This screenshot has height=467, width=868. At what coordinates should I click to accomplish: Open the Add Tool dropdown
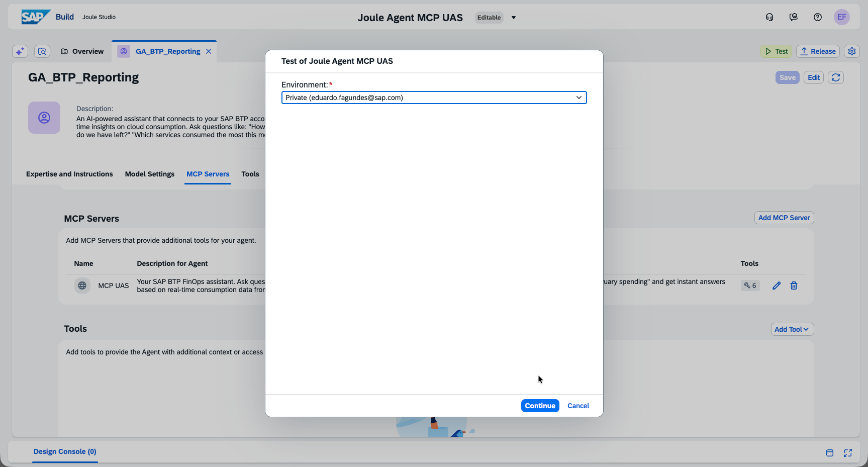(x=792, y=329)
